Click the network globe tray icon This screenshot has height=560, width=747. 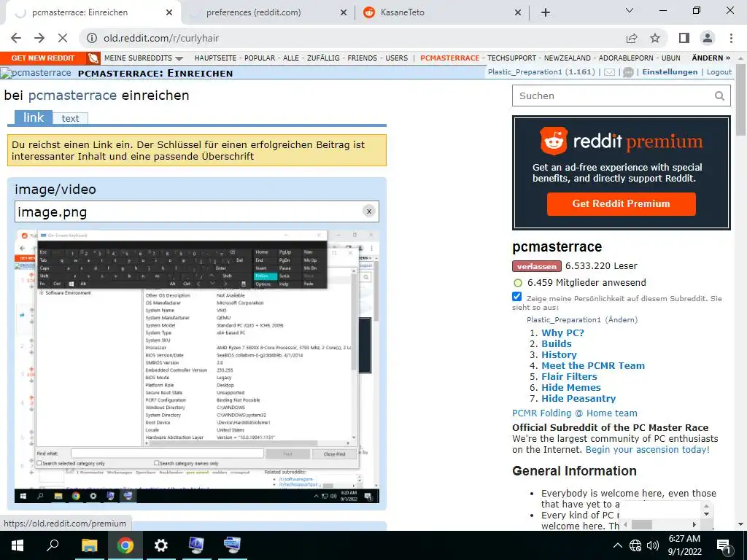click(x=635, y=545)
